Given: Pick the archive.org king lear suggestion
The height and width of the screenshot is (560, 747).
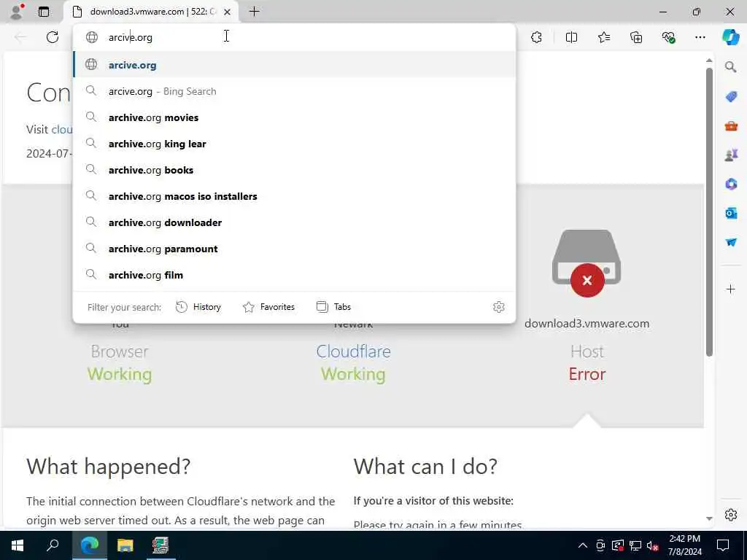Looking at the screenshot, I should [x=295, y=144].
